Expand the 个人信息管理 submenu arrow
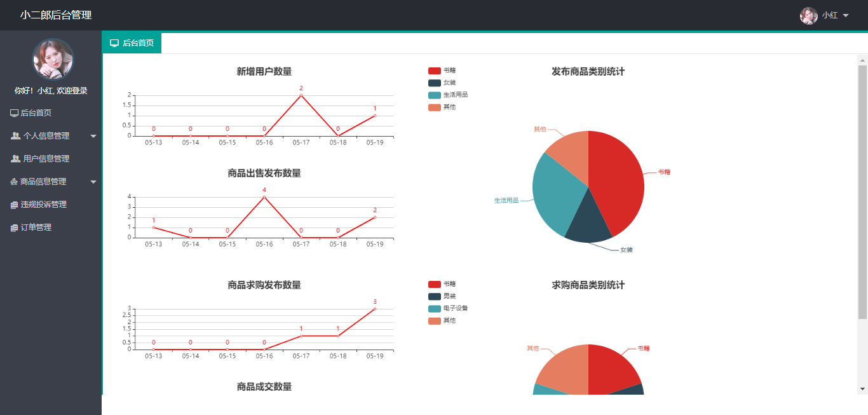The width and height of the screenshot is (868, 415). [x=93, y=136]
